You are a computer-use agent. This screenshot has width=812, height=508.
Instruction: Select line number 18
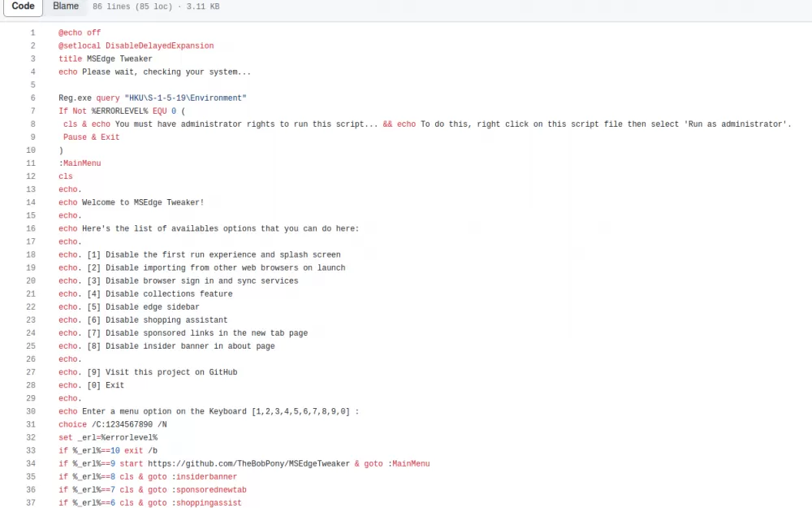[31, 254]
